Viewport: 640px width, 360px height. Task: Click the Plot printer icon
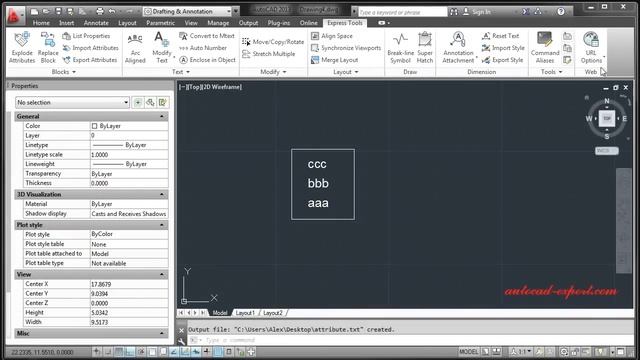100,11
